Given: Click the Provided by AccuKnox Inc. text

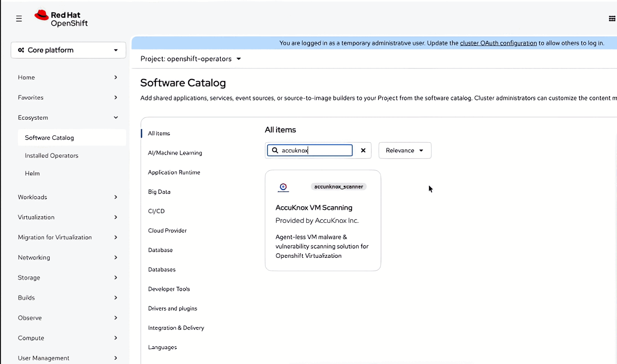Looking at the screenshot, I should (317, 221).
